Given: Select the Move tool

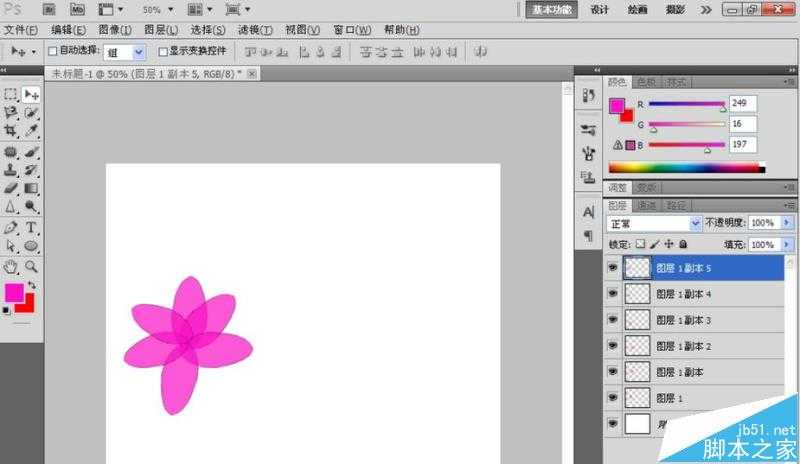Looking at the screenshot, I should click(31, 94).
